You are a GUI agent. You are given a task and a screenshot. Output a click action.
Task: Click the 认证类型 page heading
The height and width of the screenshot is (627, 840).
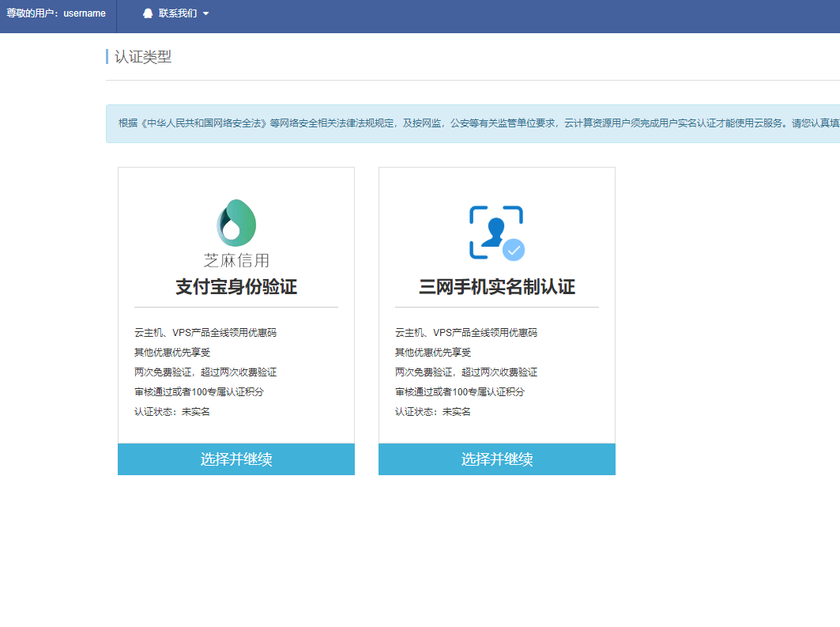(x=143, y=57)
